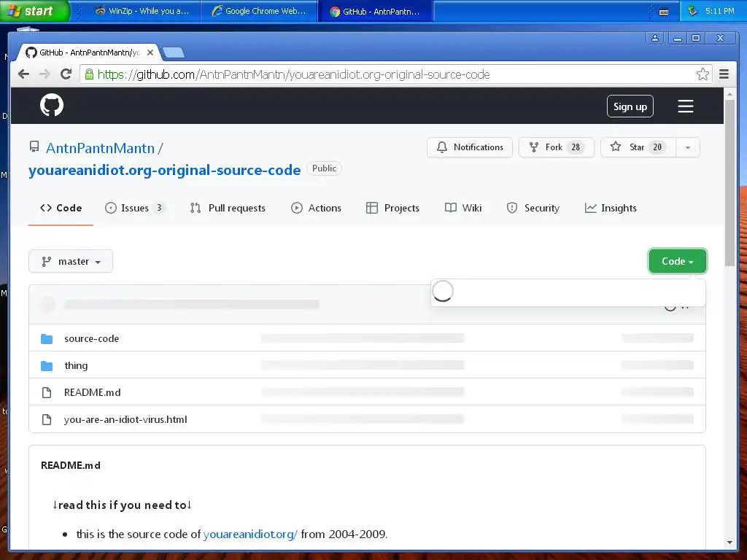Viewport: 747px width, 560px height.
Task: Open the source-code folder
Action: (x=91, y=338)
